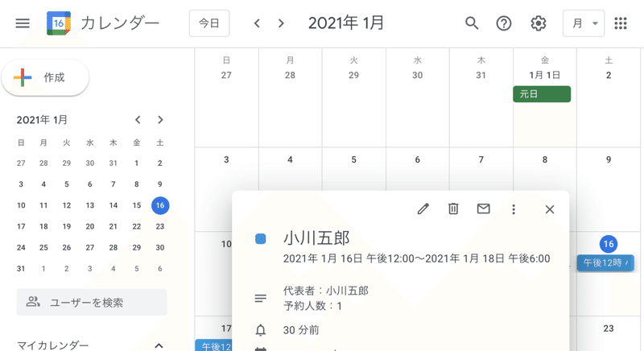Open calendar search
The image size is (644, 351).
click(472, 23)
